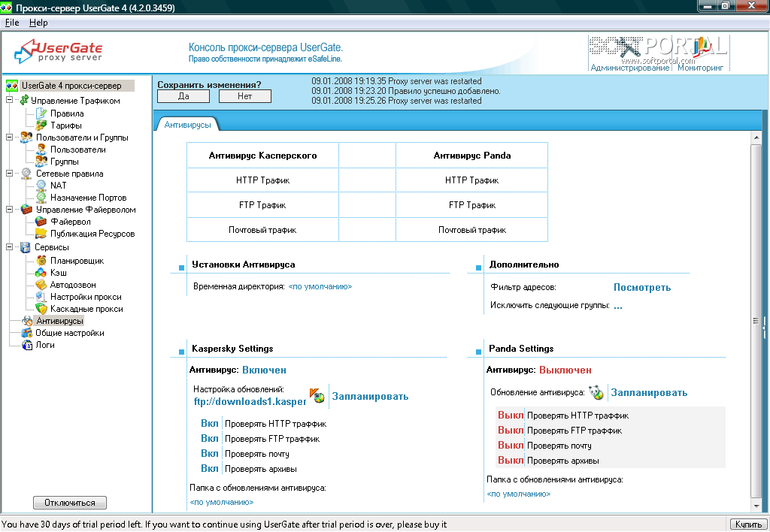Viewport: 770px width, 532px height.
Task: Click the Отключиться button
Action: pos(70,503)
